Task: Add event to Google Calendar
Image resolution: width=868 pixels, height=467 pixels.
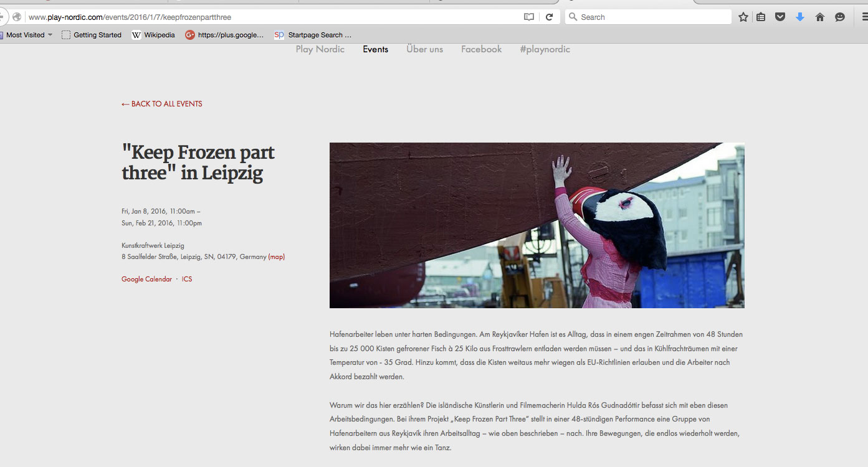Action: (146, 279)
